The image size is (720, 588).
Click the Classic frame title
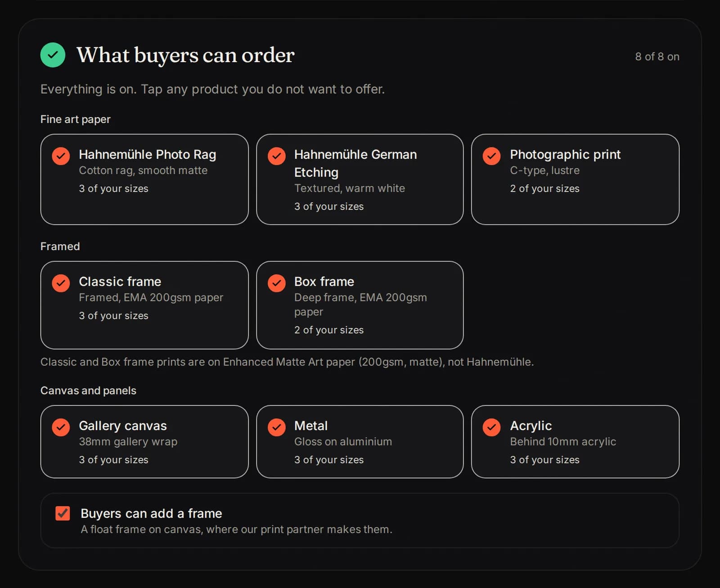pyautogui.click(x=120, y=282)
